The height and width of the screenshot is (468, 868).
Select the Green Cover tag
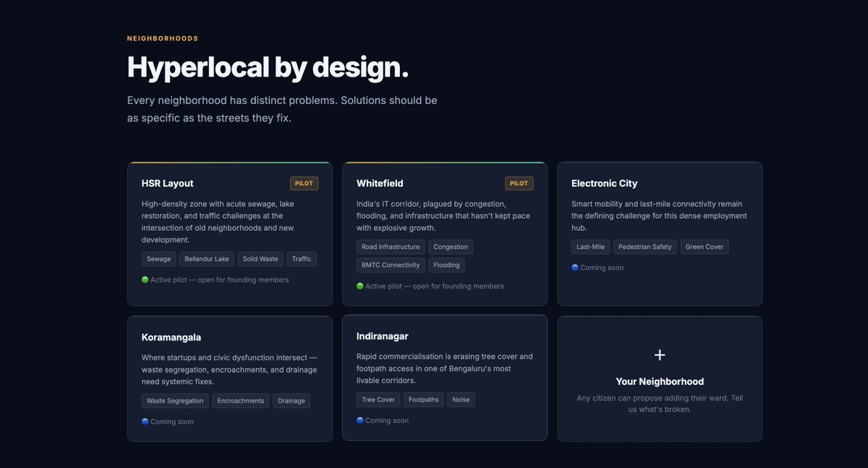705,247
